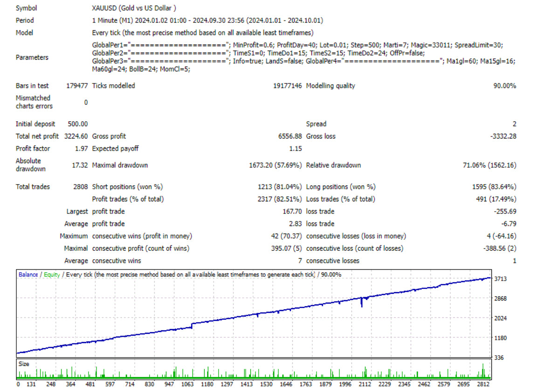The image size is (551, 392).
Task: Click consecutive profit value 395.07 (5)
Action: coord(286,248)
